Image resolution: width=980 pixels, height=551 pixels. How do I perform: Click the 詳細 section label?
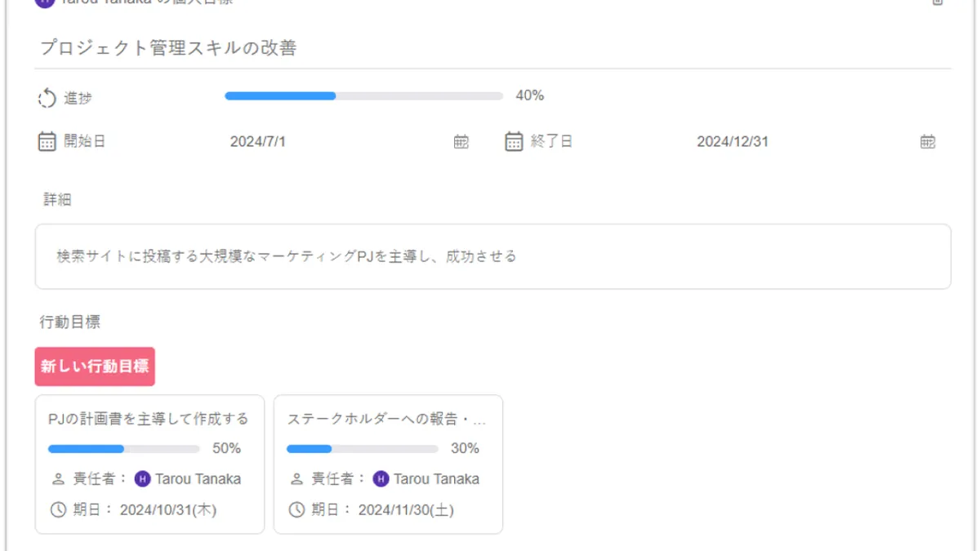tap(58, 199)
